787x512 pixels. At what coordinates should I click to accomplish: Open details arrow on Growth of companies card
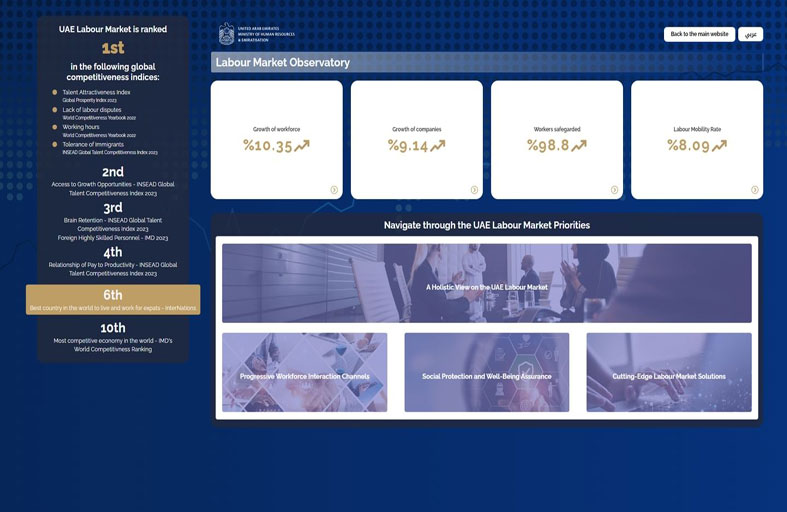coord(474,190)
